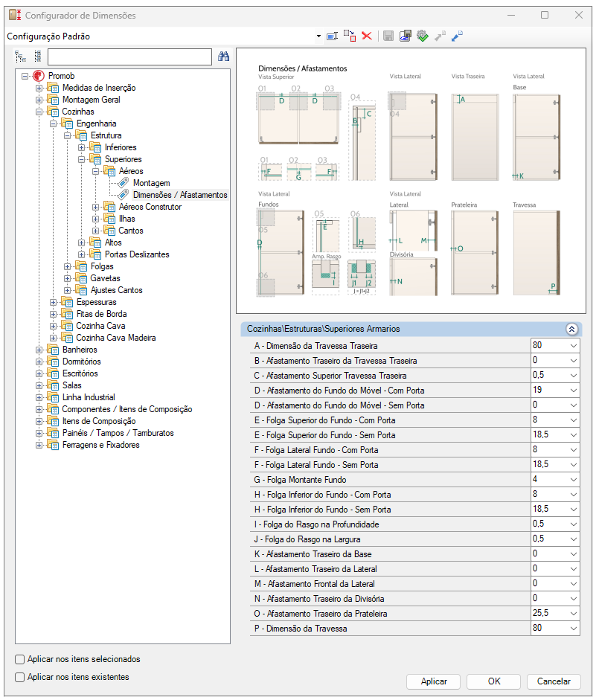Click the app icon in the title bar

pos(15,15)
